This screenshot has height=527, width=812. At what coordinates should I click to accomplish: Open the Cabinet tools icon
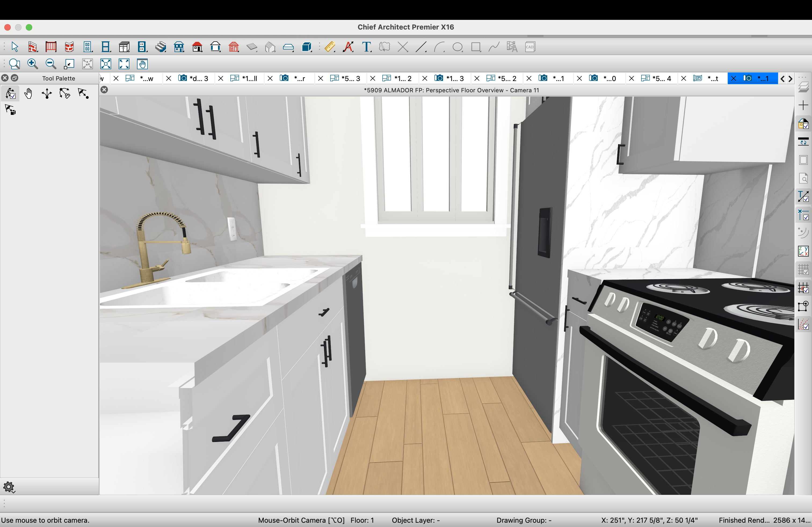pyautogui.click(x=124, y=47)
